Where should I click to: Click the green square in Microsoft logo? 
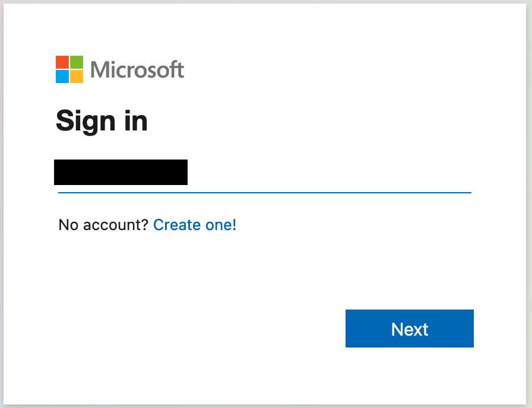pyautogui.click(x=77, y=62)
